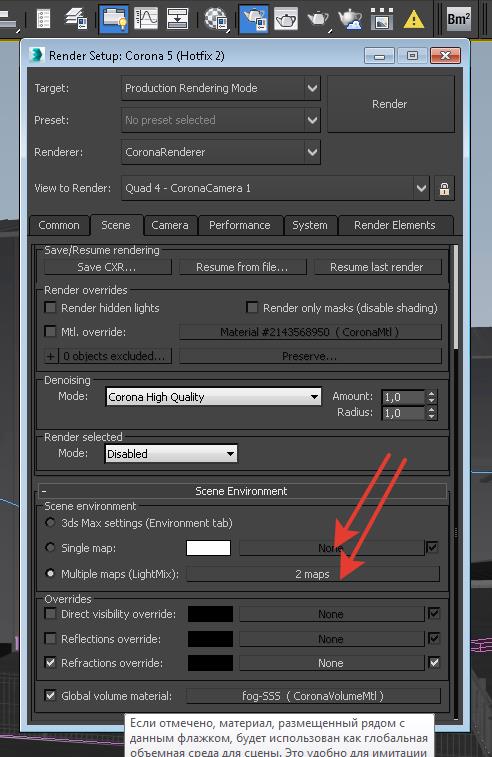The image size is (492, 757).
Task: Click the 2 maps LightMix button
Action: (x=313, y=574)
